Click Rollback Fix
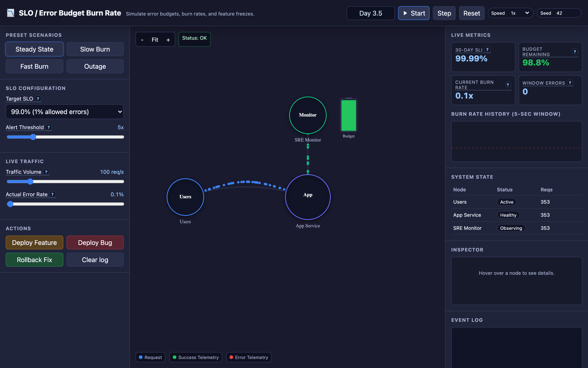This screenshot has height=368, width=588. click(x=35, y=260)
